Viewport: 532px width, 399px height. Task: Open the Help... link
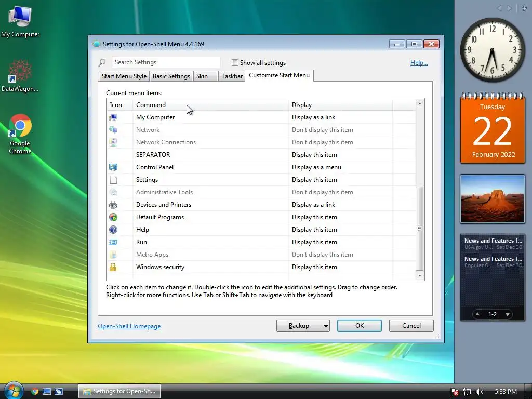click(419, 63)
